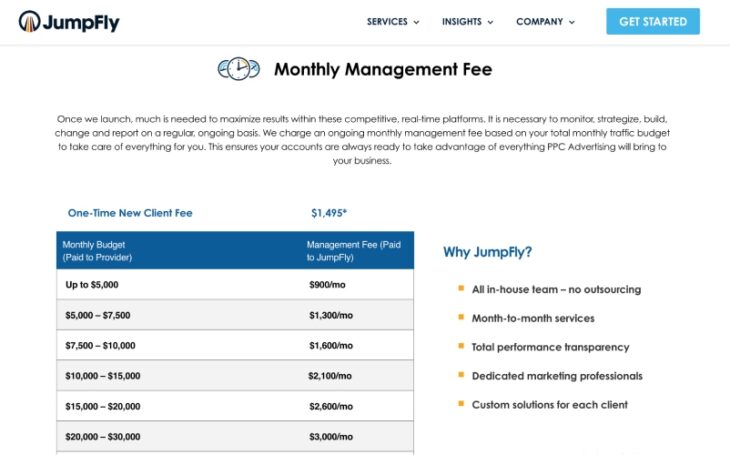
Task: Expand the Services dropdown chevron
Action: (x=416, y=22)
